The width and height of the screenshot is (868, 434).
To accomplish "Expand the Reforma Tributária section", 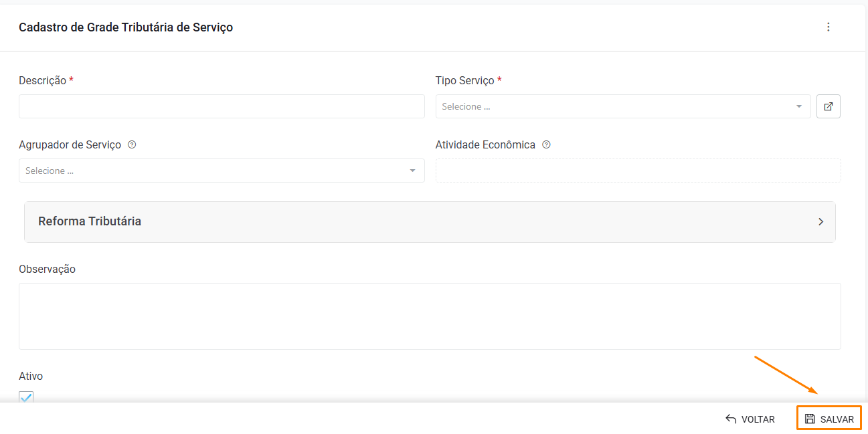I will click(x=428, y=221).
